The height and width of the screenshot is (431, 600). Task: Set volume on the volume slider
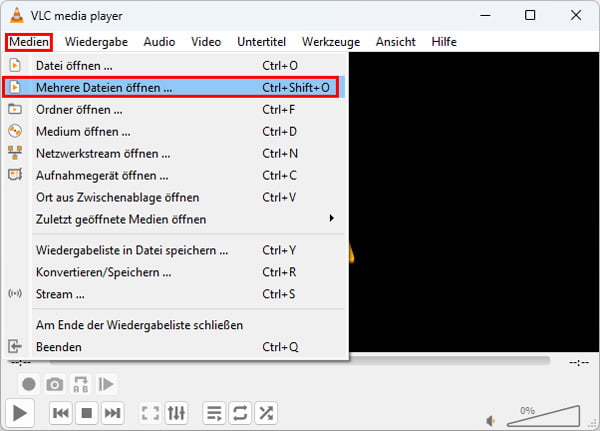(543, 416)
